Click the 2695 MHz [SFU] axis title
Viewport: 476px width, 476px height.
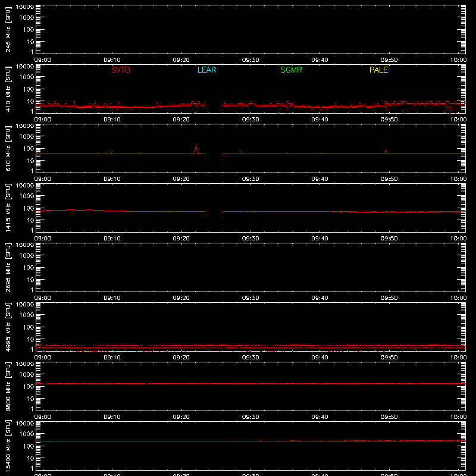point(8,267)
